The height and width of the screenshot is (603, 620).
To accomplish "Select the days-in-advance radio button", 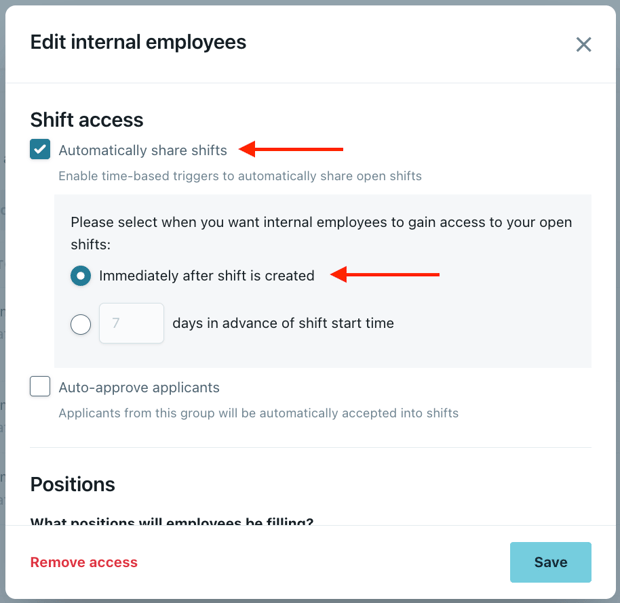I will (x=81, y=324).
